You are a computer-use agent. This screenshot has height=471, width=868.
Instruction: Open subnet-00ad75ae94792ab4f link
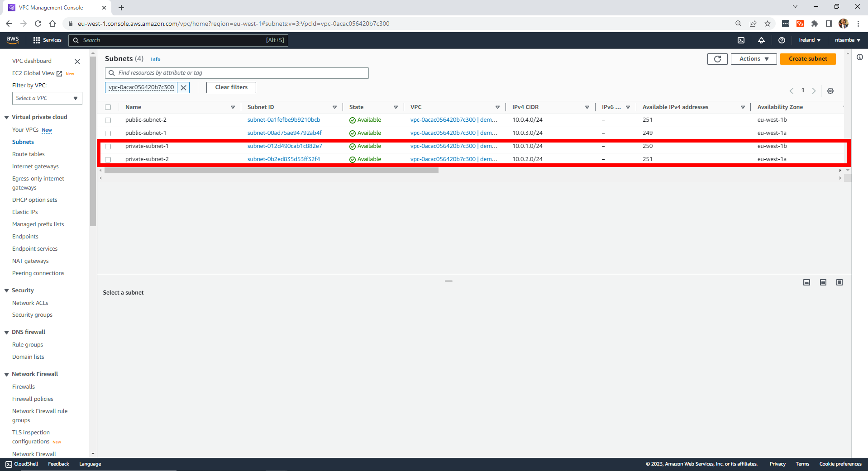(284, 133)
